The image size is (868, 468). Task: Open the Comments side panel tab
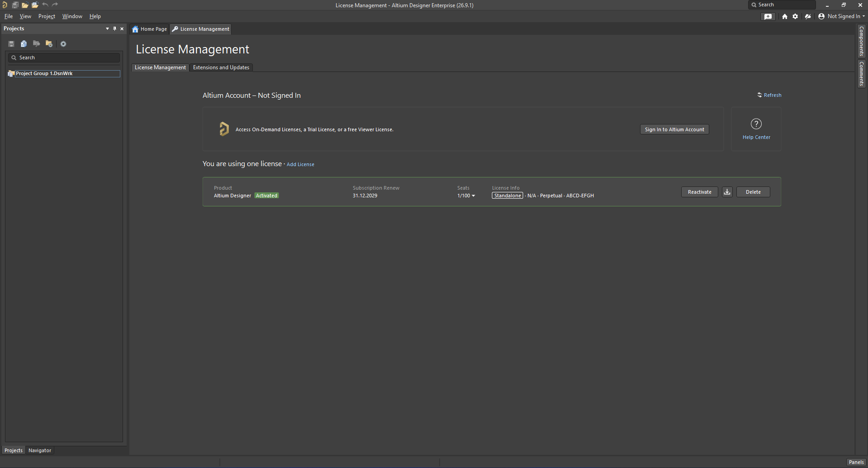(x=862, y=74)
